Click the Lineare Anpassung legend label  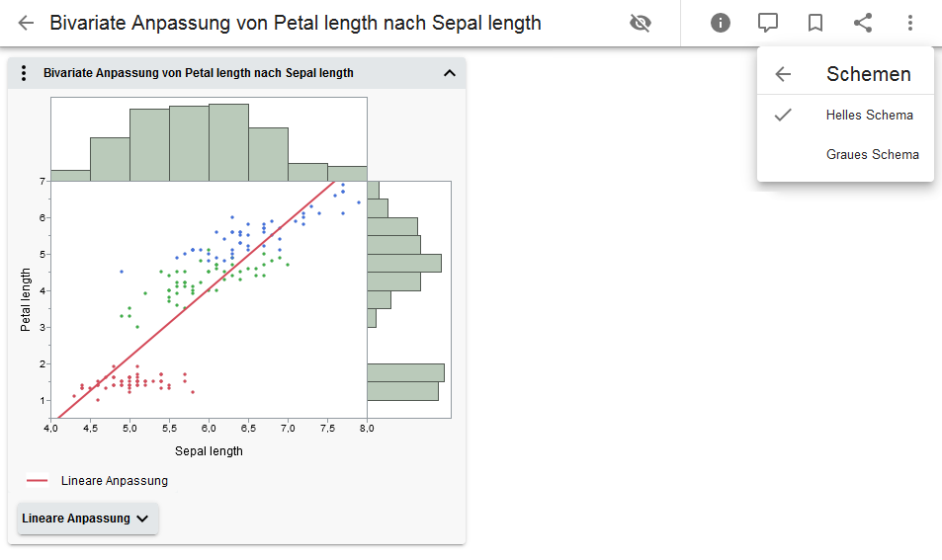pos(115,481)
